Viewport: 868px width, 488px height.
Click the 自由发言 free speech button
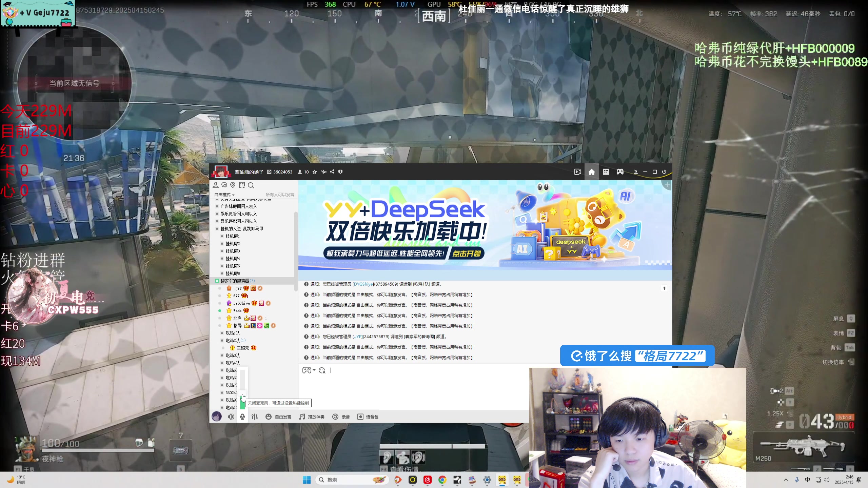click(x=278, y=417)
